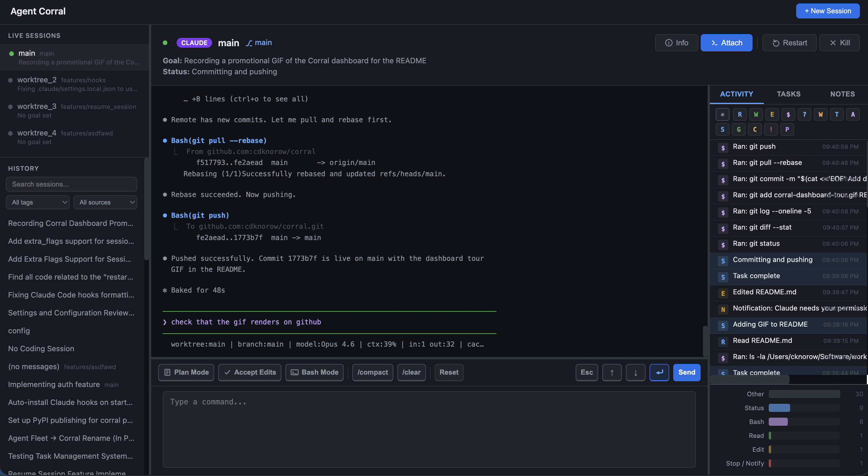Focus the 'Type a command...' input box
The image size is (868, 476).
coord(429,429)
